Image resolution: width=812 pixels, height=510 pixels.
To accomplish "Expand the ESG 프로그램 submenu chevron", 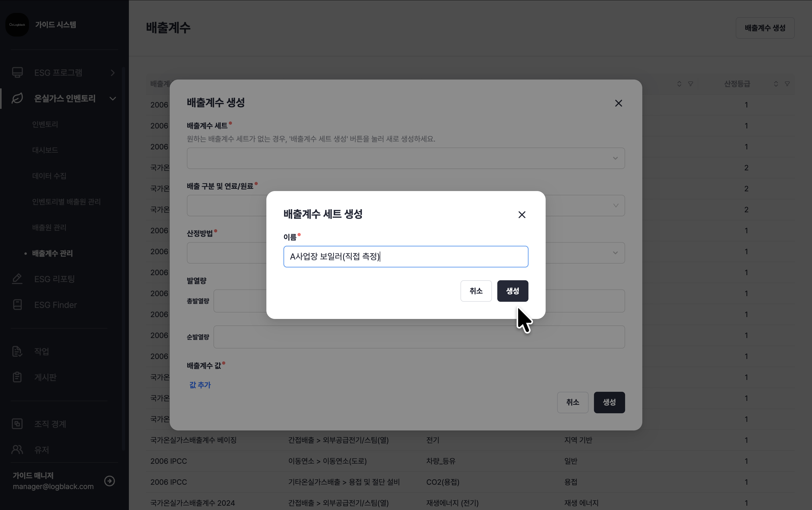I will pyautogui.click(x=113, y=73).
